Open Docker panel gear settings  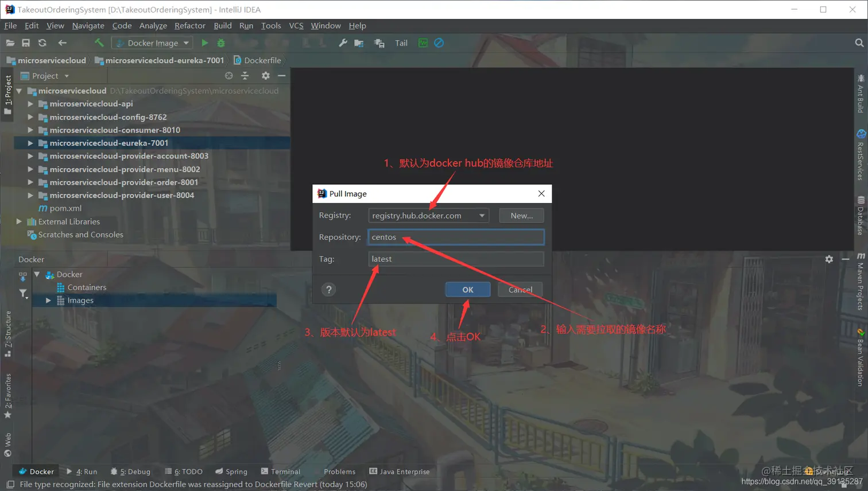pos(829,259)
